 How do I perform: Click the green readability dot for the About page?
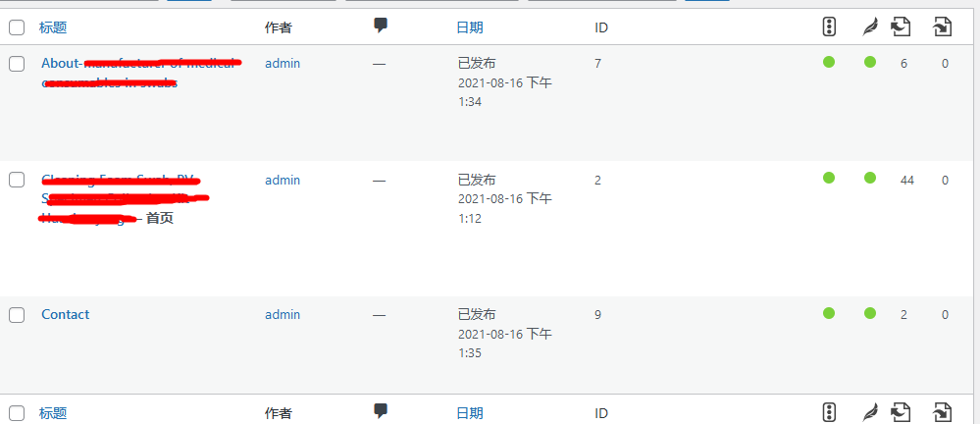click(870, 62)
